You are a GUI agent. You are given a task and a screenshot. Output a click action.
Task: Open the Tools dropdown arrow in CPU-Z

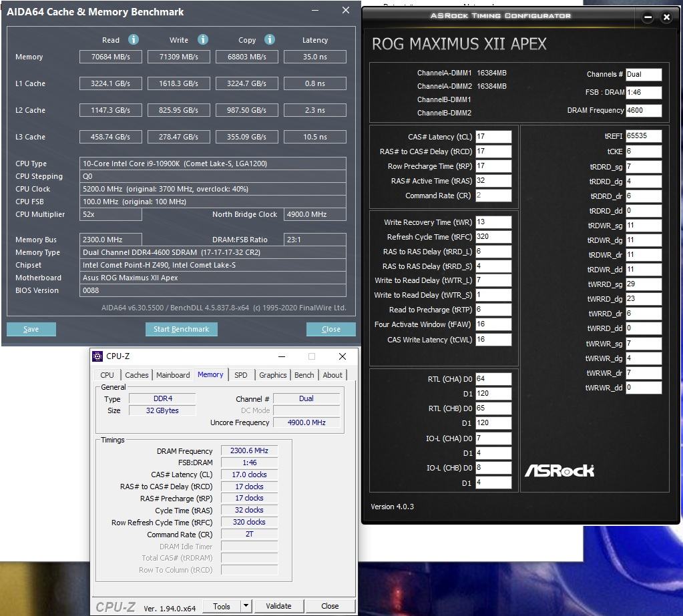click(x=246, y=606)
